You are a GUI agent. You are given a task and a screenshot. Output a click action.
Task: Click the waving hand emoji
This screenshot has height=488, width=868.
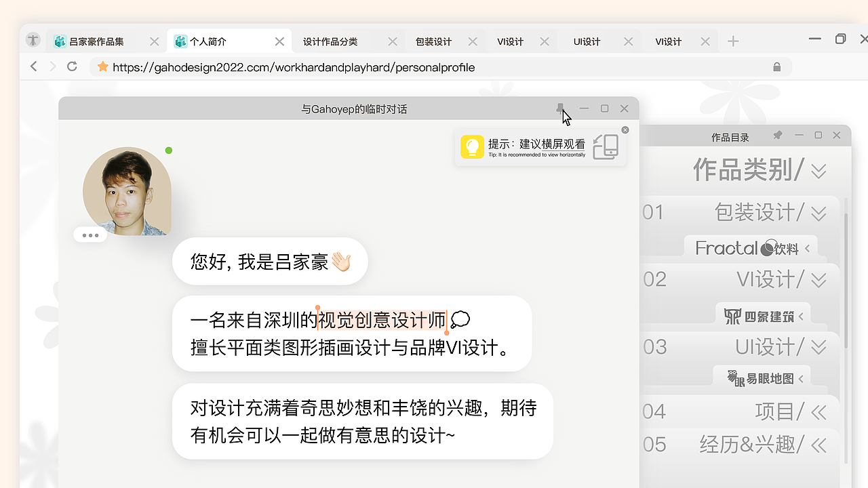pos(340,262)
